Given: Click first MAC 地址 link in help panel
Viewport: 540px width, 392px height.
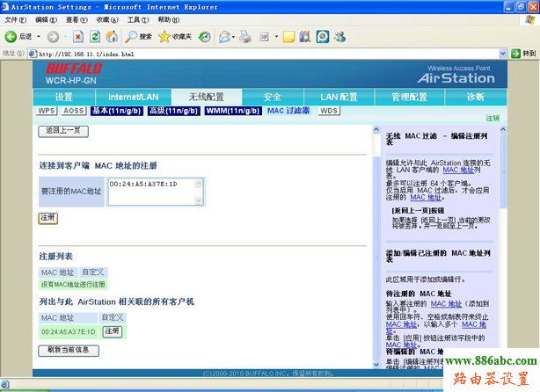Looking at the screenshot, I should pyautogui.click(x=458, y=170).
